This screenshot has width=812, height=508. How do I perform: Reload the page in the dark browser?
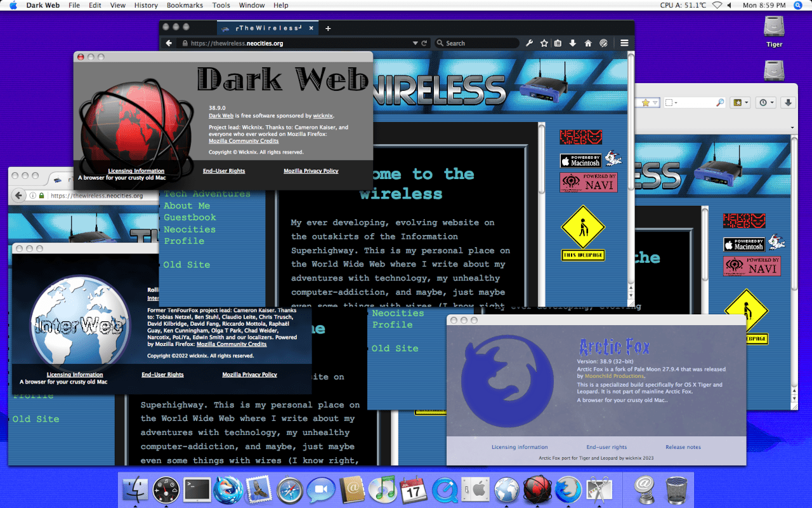[x=424, y=43]
